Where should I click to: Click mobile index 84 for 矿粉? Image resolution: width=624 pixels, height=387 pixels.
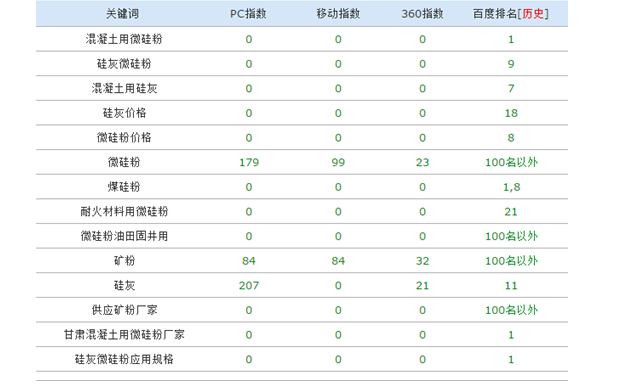coord(338,261)
